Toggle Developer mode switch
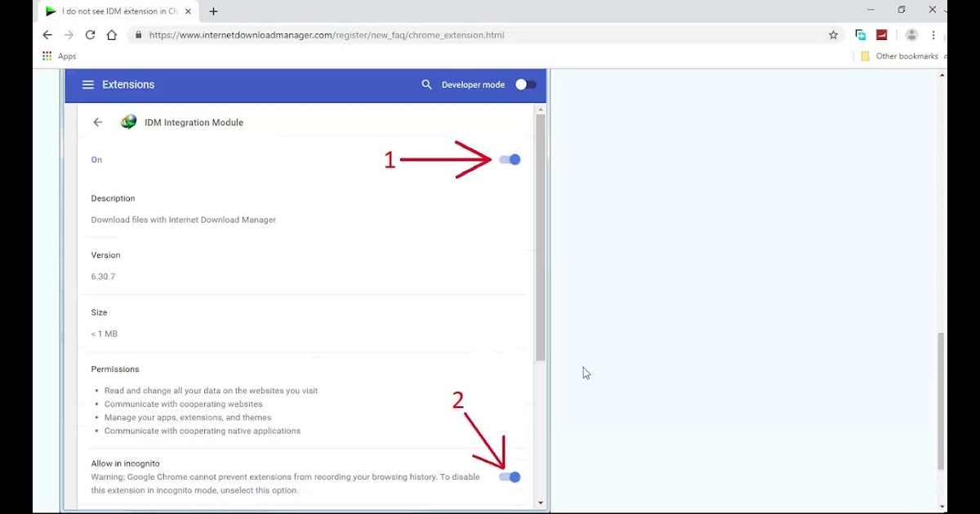980x514 pixels. [526, 85]
